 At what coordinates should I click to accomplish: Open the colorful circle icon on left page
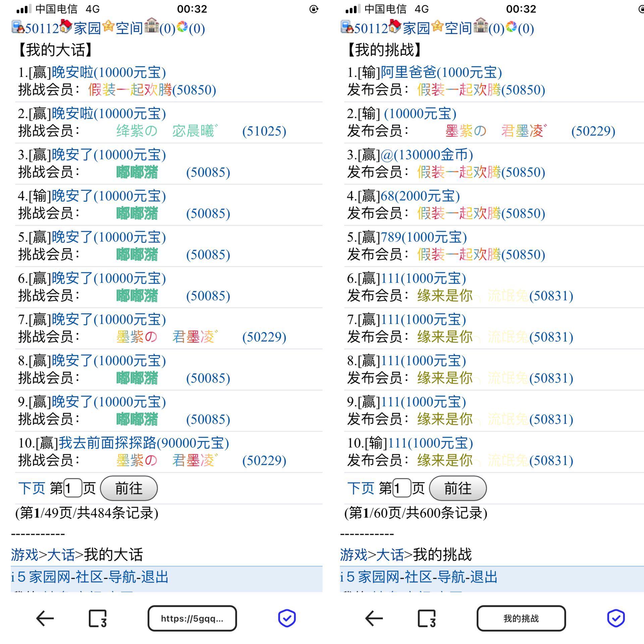click(x=182, y=27)
